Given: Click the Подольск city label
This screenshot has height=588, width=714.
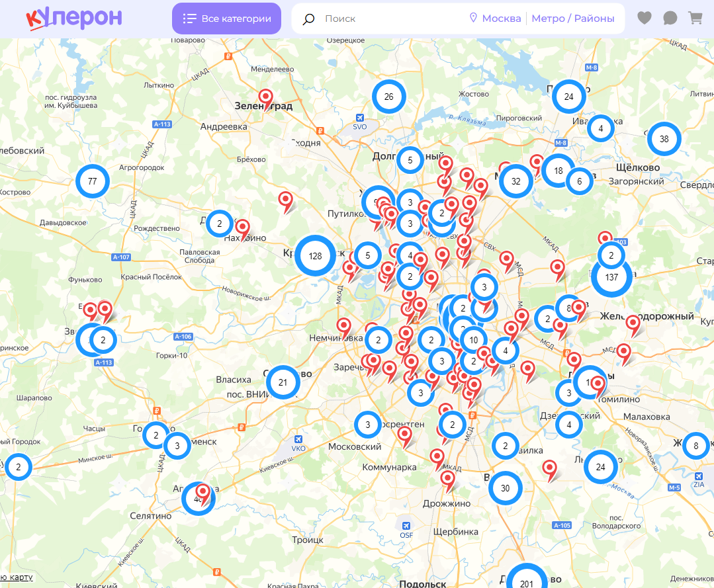Looking at the screenshot, I should pyautogui.click(x=423, y=583).
